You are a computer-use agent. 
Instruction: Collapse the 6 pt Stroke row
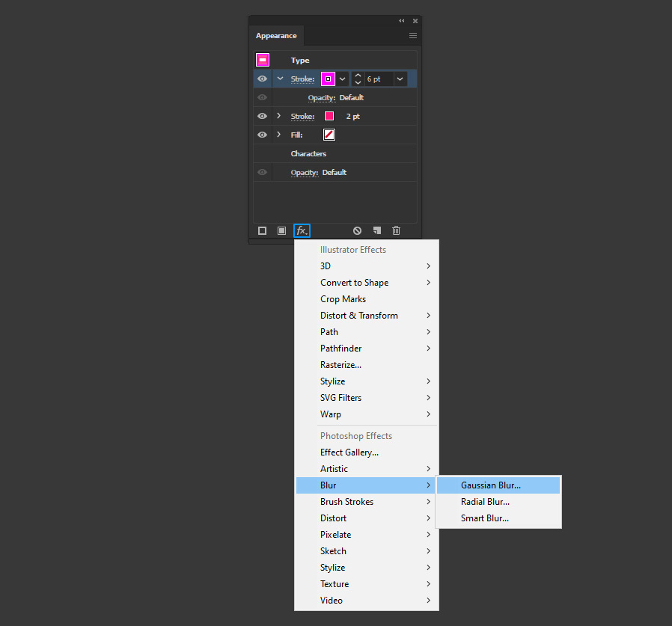[280, 79]
